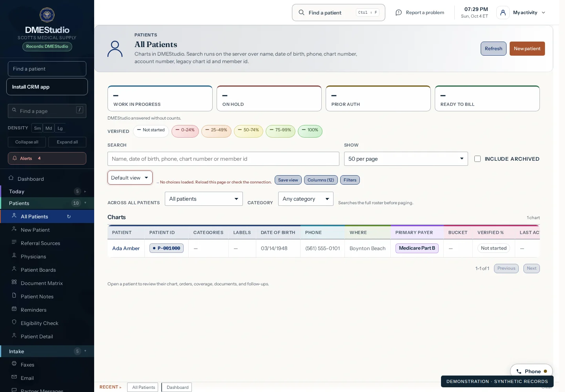Select the Lg density option

tap(60, 128)
